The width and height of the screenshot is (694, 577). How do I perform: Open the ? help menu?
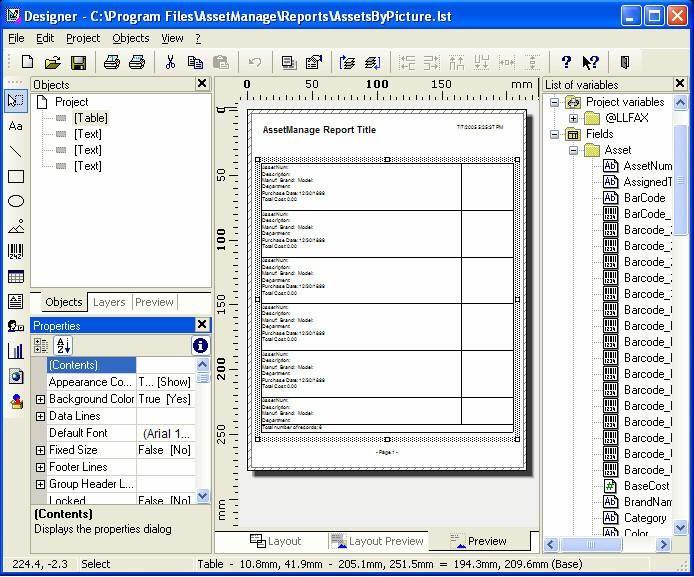(198, 38)
